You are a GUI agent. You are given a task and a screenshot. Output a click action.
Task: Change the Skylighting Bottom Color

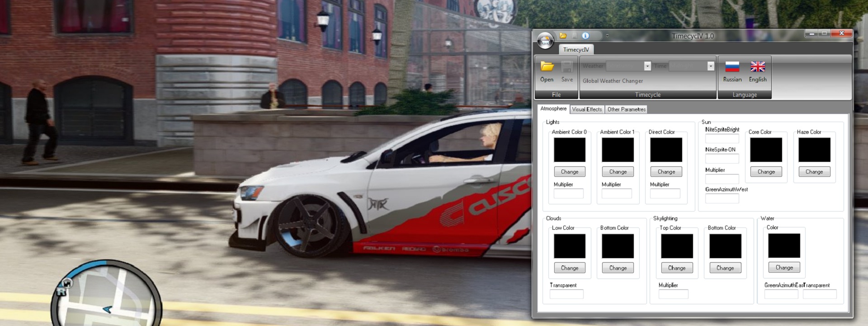click(x=725, y=268)
